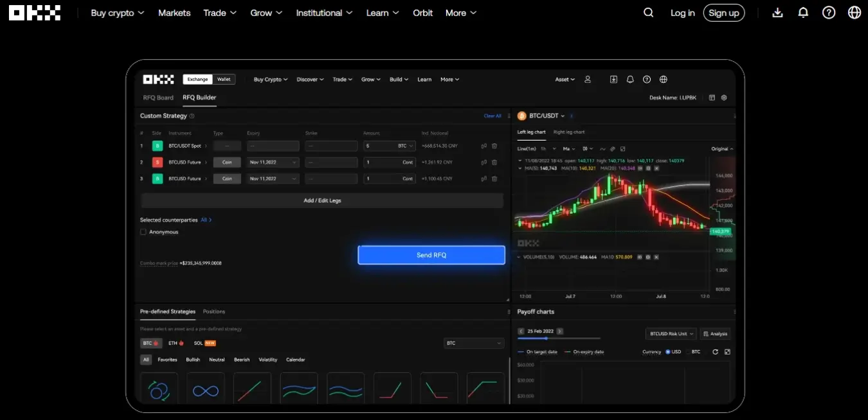Image resolution: width=868 pixels, height=420 pixels.
Task: Click the Clear All link
Action: pos(493,116)
